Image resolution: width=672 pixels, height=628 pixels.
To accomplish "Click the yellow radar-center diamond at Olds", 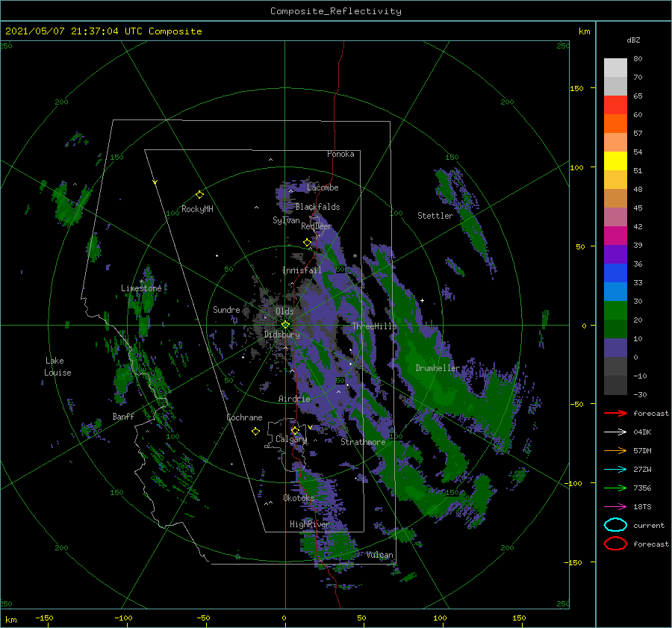I will (285, 325).
